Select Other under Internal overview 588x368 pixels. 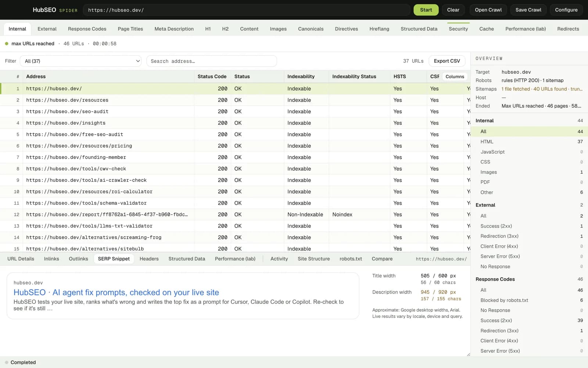coord(529,192)
